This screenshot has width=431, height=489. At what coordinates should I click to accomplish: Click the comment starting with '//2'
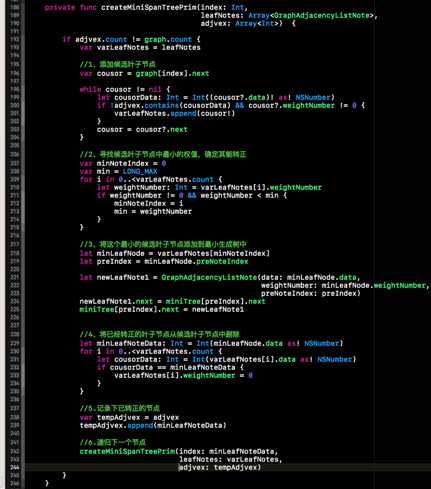pos(163,154)
